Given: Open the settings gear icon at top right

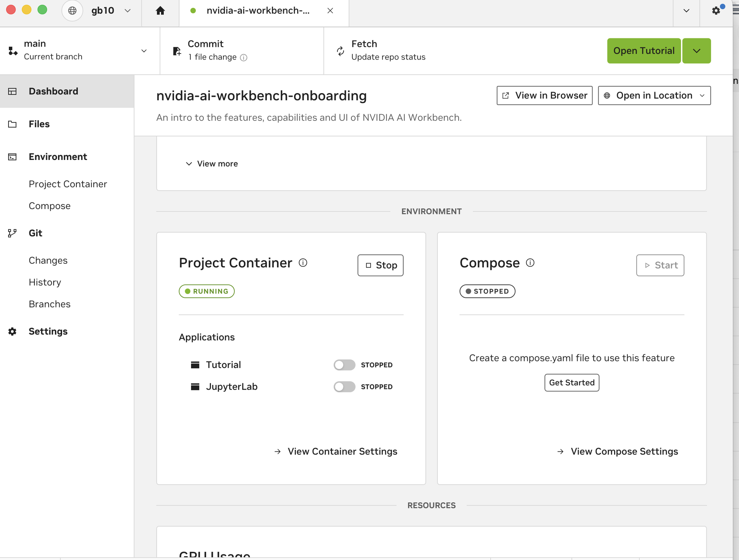Looking at the screenshot, I should coord(716,11).
